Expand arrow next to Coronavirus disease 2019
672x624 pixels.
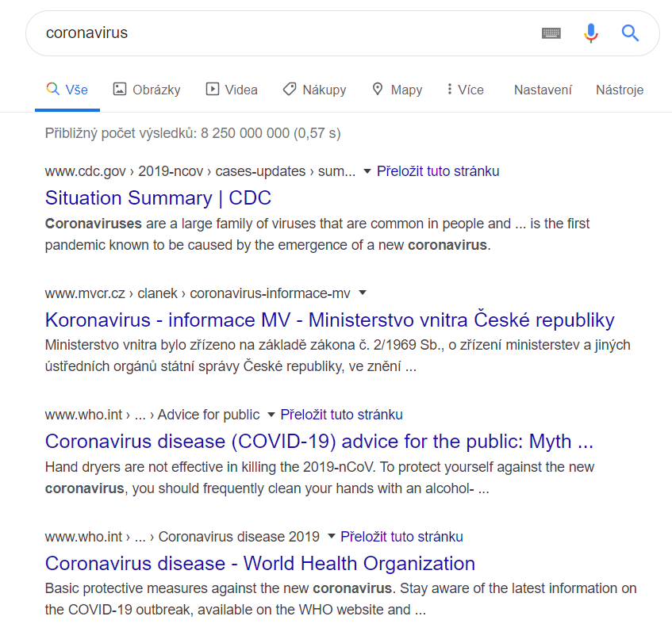coord(331,536)
